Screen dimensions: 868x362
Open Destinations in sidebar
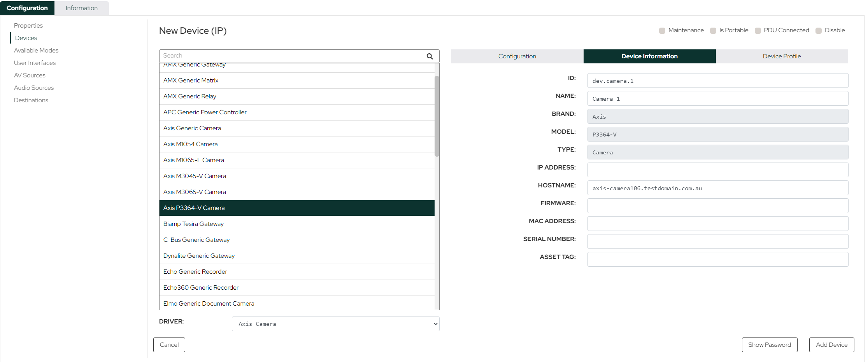pos(31,100)
